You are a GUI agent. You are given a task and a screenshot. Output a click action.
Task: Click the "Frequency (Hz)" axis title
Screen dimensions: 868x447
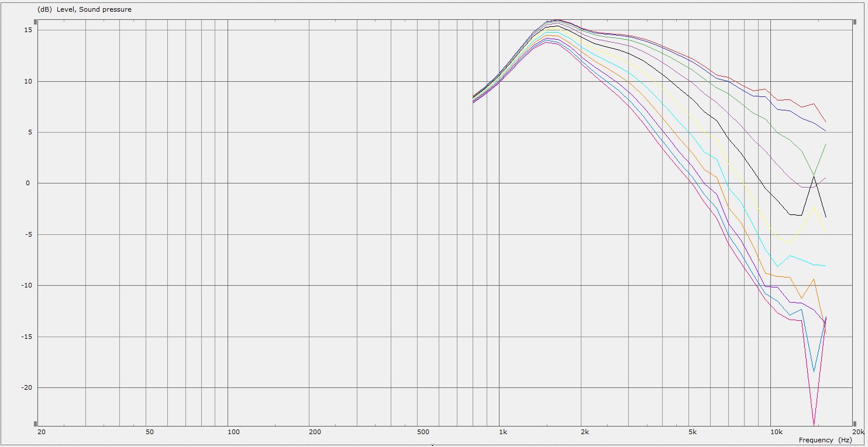click(825, 440)
